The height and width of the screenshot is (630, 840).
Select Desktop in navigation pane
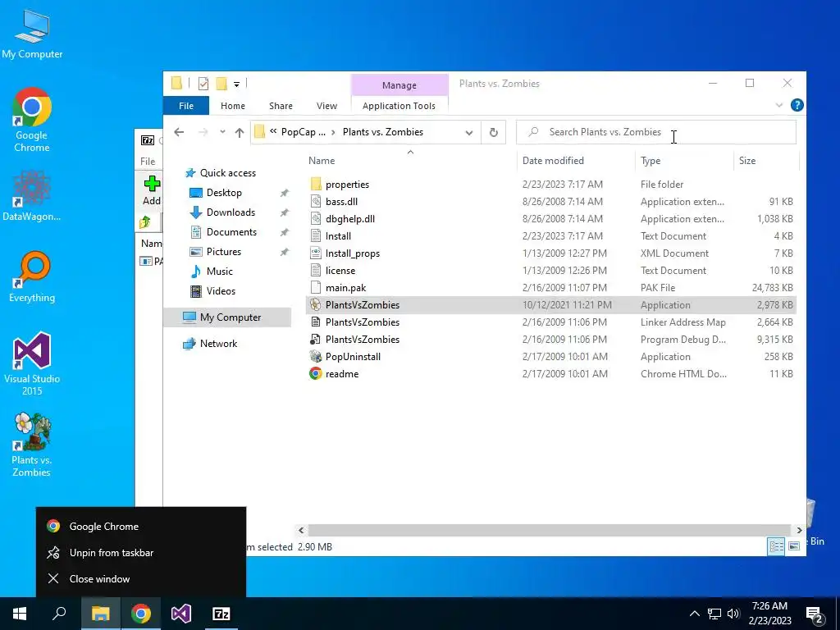(224, 193)
